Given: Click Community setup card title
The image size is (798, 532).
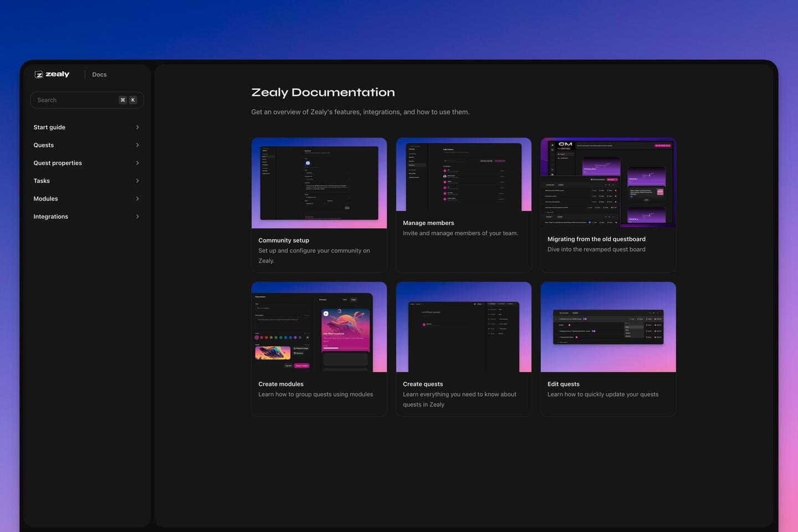Looking at the screenshot, I should [284, 241].
